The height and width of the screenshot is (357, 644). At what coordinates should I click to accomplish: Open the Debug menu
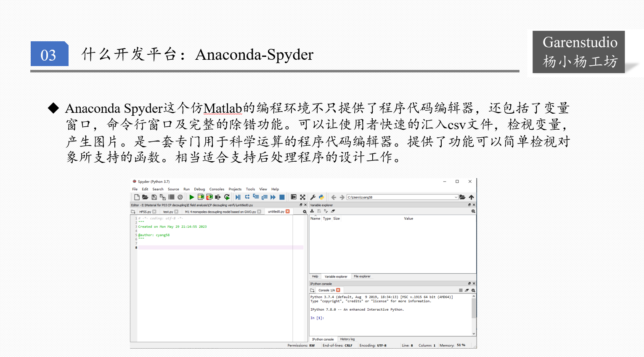tap(199, 189)
